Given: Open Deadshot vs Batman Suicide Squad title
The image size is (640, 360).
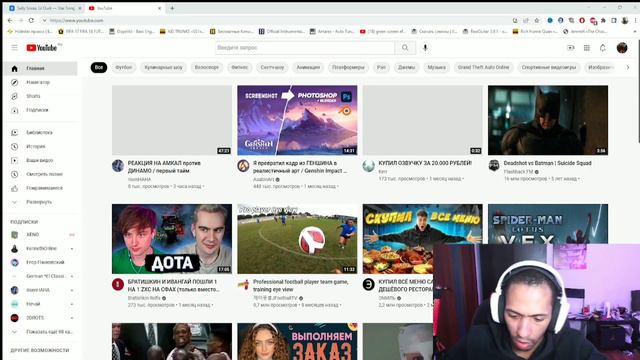Looking at the screenshot, I should pos(547,163).
